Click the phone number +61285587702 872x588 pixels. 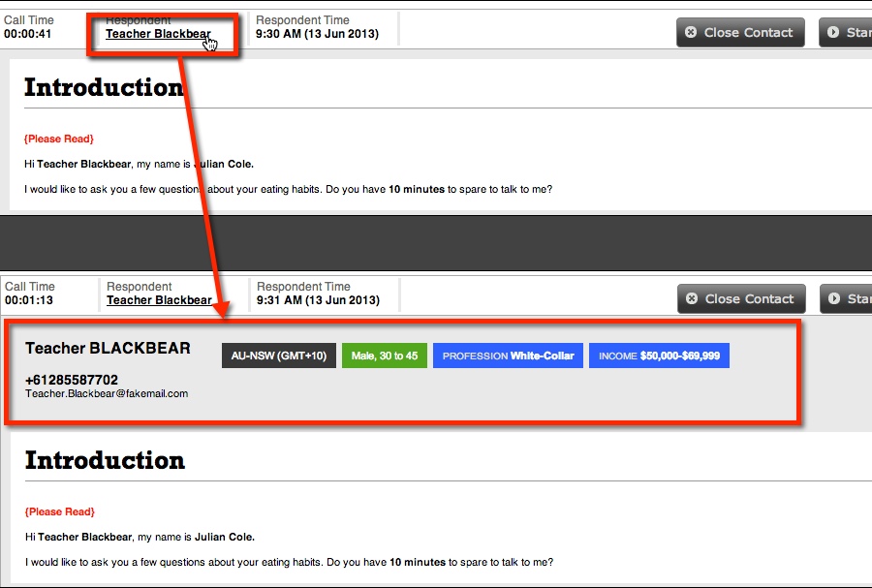(72, 380)
